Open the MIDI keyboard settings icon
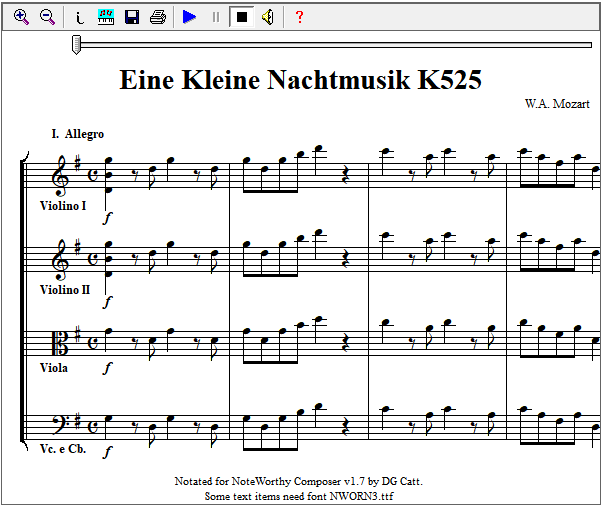 [x=106, y=17]
